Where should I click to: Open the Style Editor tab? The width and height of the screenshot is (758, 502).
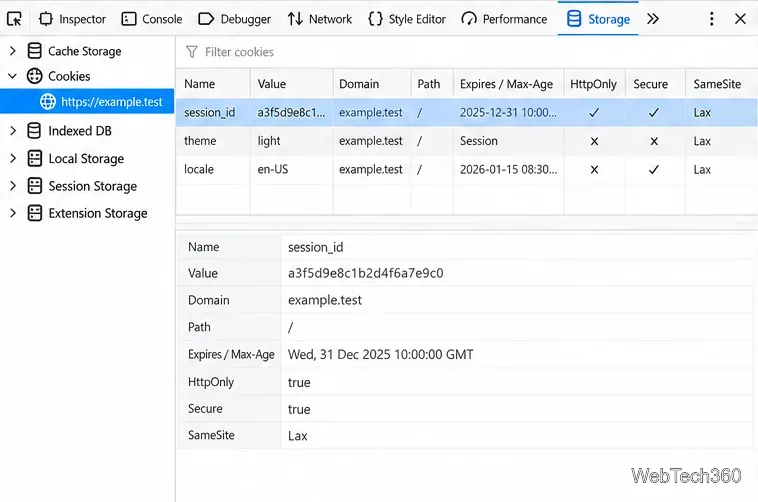click(x=407, y=19)
